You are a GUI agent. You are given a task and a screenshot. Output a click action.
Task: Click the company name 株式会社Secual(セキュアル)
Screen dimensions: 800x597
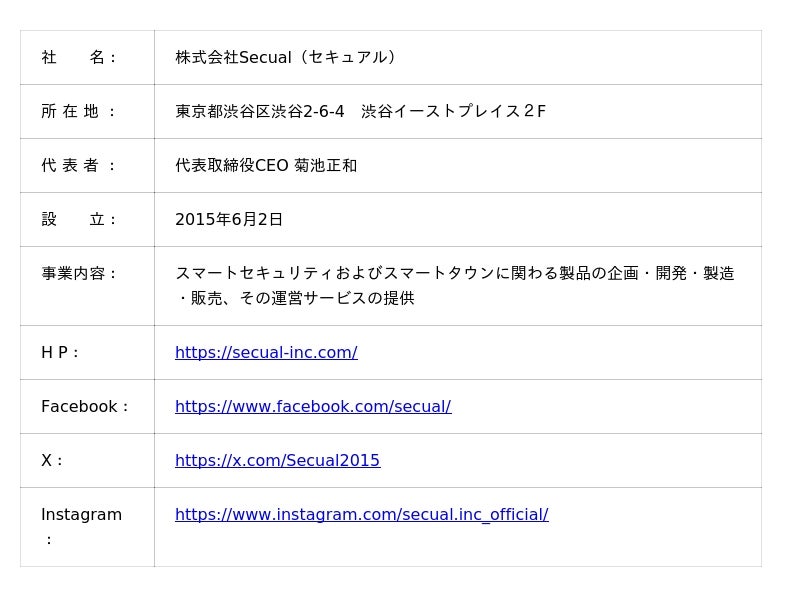(286, 57)
